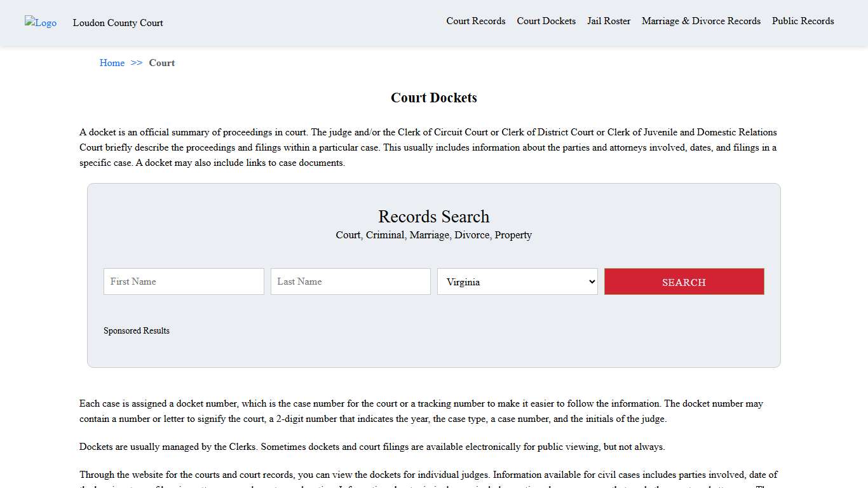The width and height of the screenshot is (868, 488).
Task: Click the Sponsored Results label
Action: coord(137,330)
